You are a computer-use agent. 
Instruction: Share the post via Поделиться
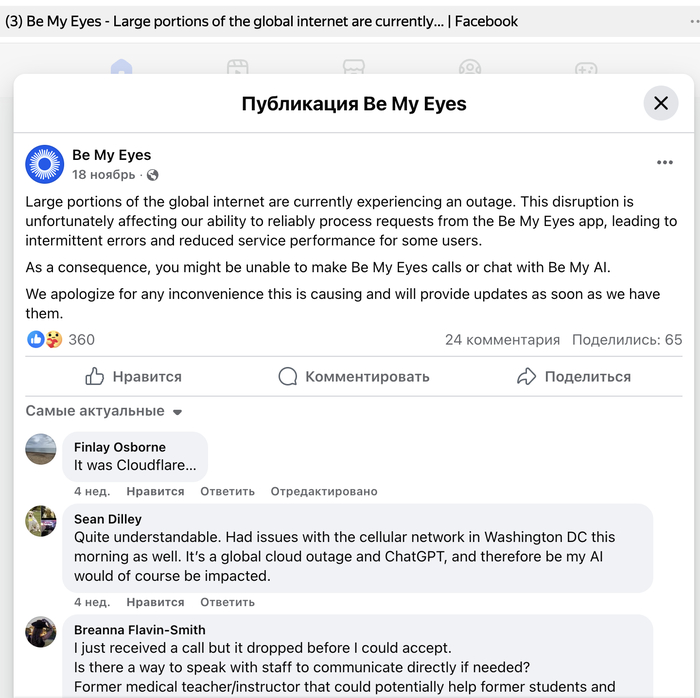pyautogui.click(x=574, y=377)
